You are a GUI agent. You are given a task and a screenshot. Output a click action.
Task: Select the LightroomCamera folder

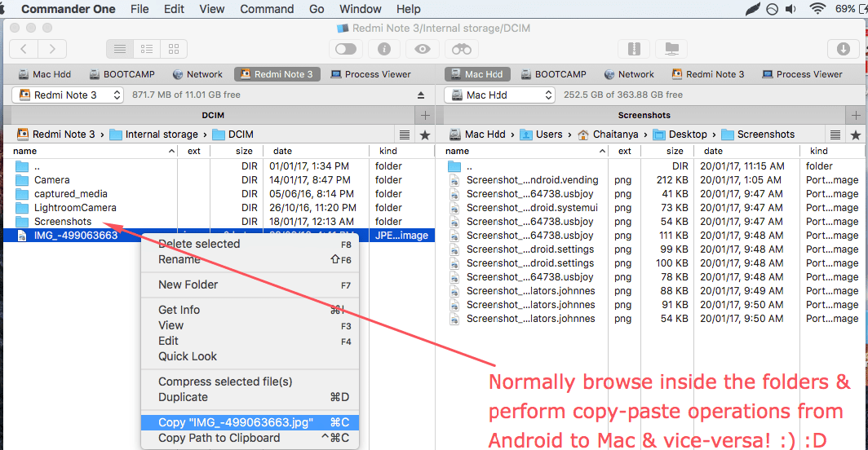[219, 208]
